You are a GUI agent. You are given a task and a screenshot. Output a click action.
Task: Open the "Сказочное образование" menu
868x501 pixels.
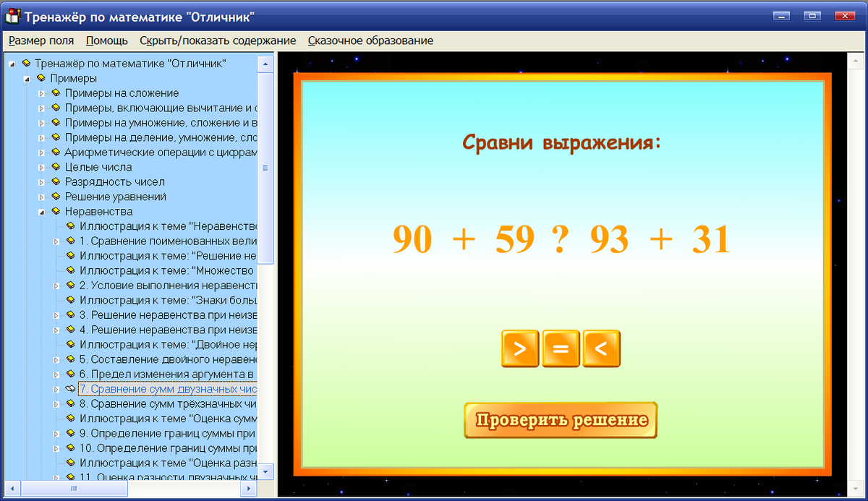(371, 40)
